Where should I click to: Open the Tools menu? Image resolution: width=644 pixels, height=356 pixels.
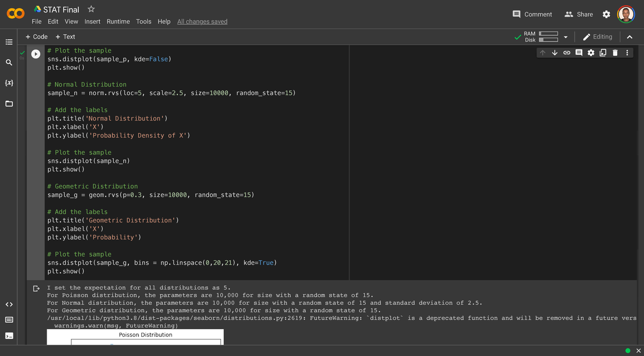point(143,21)
